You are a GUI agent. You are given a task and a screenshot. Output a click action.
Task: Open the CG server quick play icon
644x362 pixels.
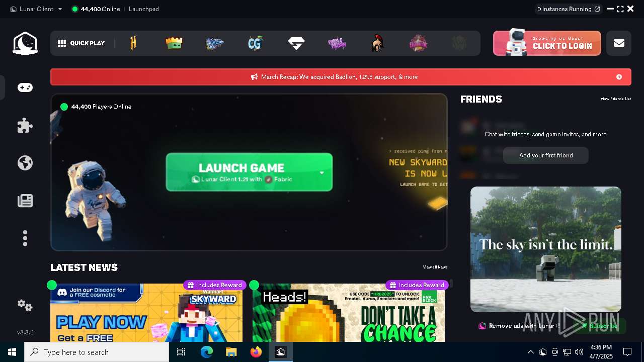tap(256, 43)
